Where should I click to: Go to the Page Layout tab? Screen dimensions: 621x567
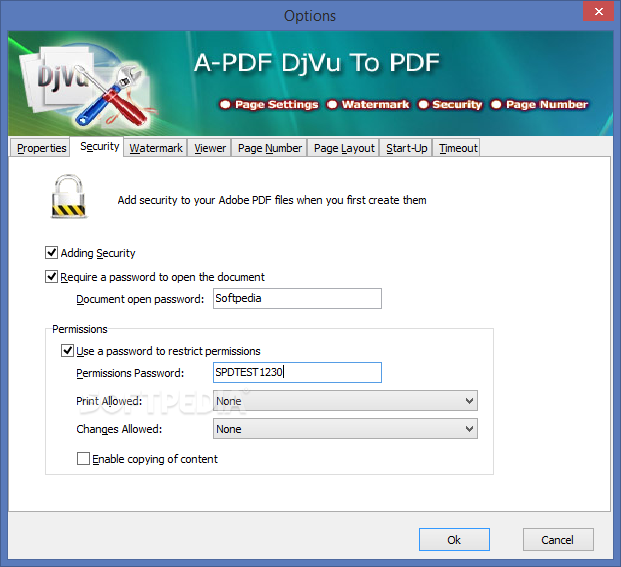344,148
